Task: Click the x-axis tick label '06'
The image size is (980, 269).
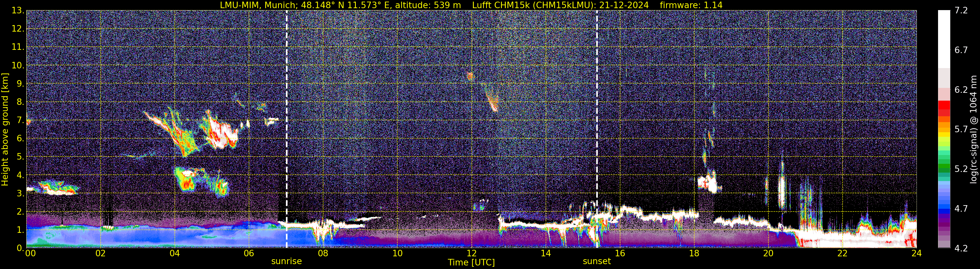Action: tap(249, 253)
